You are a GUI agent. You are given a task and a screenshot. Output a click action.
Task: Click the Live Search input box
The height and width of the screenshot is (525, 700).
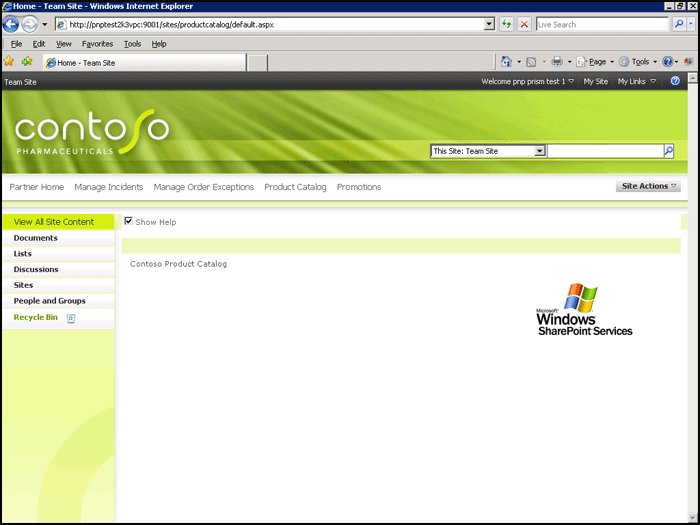pyautogui.click(x=602, y=25)
